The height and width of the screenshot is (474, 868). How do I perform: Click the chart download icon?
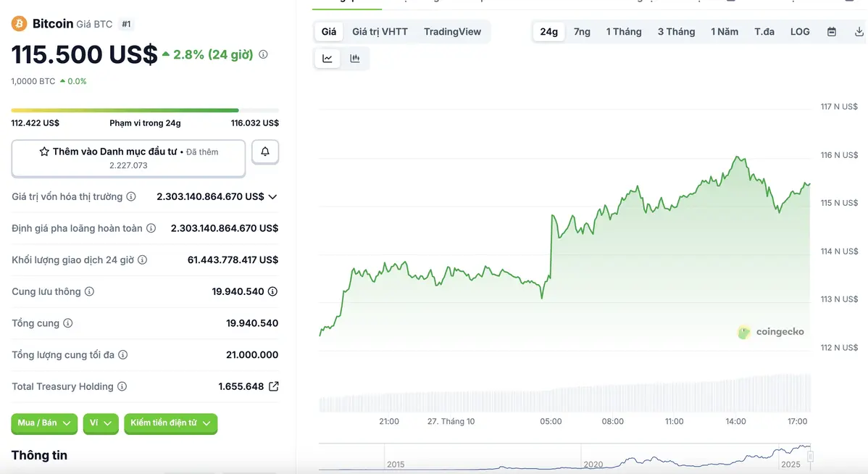(859, 31)
